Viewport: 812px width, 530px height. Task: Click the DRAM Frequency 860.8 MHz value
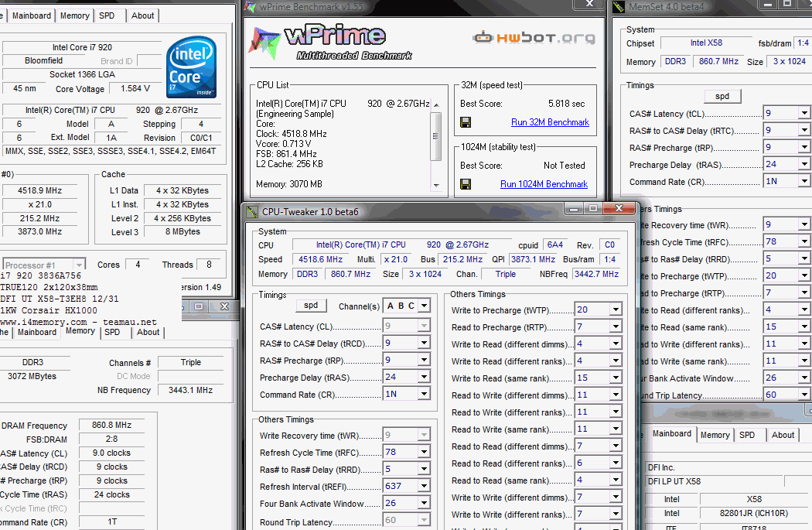tap(112, 425)
